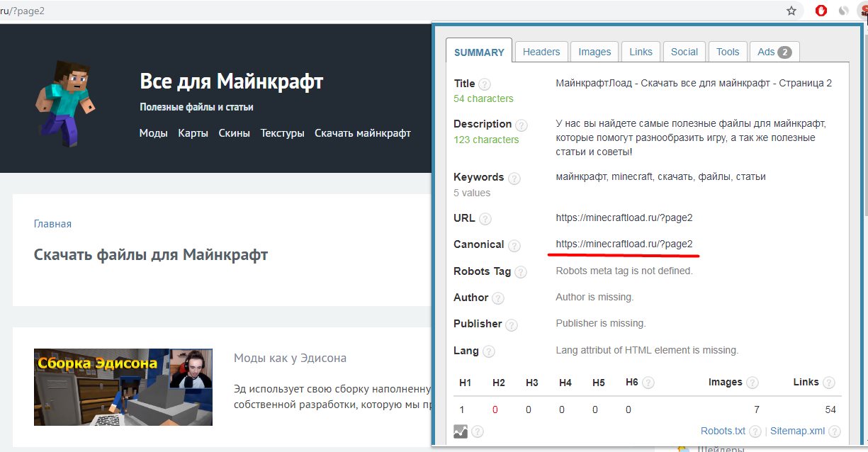Click the Главная breadcrumb link
868x452 pixels.
click(x=52, y=224)
